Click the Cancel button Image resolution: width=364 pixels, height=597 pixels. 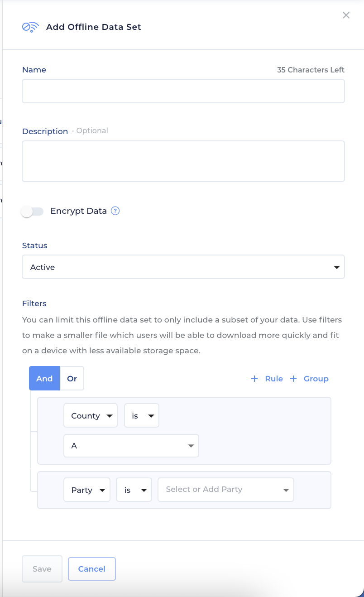pyautogui.click(x=91, y=569)
